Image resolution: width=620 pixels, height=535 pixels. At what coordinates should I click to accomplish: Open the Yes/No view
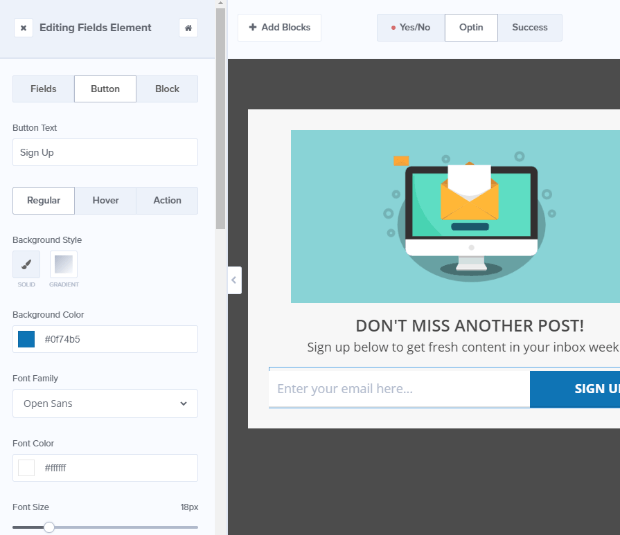click(x=410, y=27)
